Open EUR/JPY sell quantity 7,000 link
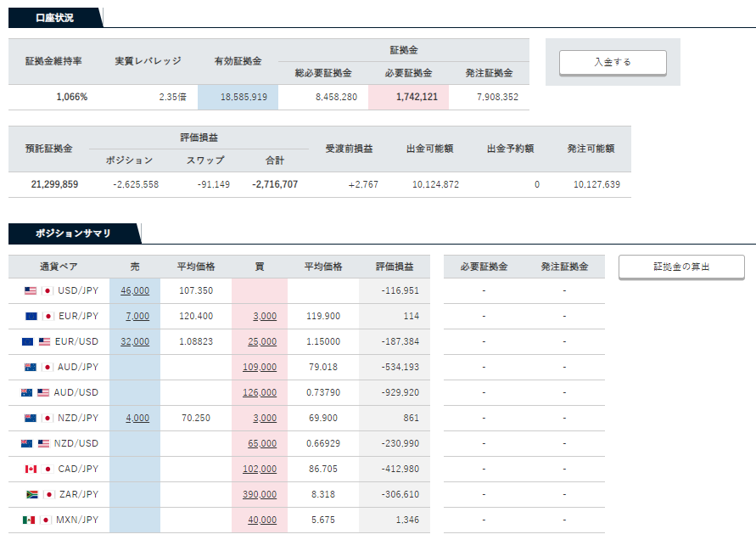 coord(137,316)
